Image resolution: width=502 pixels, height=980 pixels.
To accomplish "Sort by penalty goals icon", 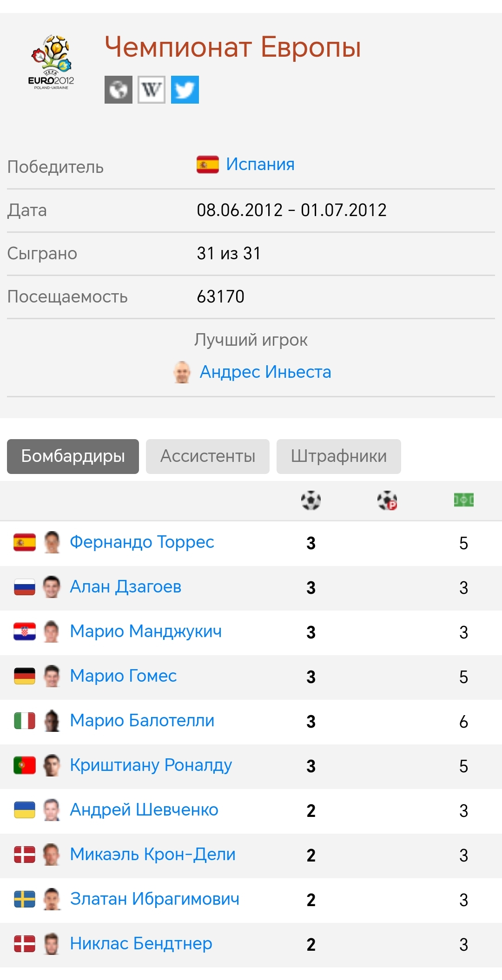I will click(387, 500).
